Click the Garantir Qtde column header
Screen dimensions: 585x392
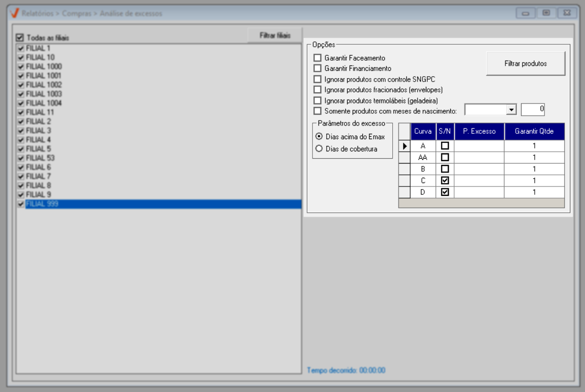[534, 131]
